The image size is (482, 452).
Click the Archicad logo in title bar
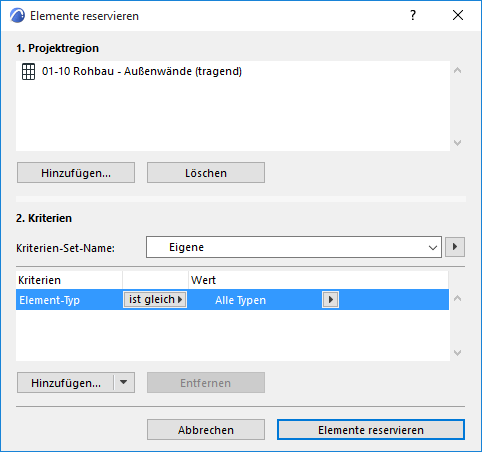point(17,16)
